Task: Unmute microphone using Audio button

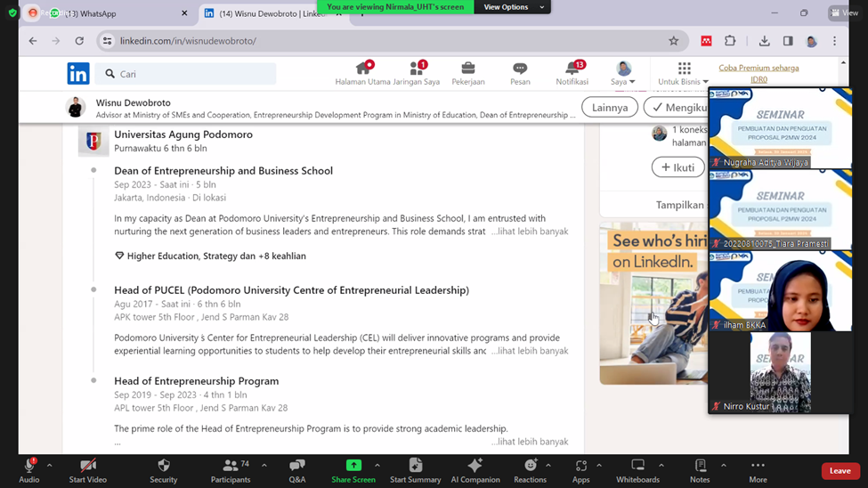Action: pyautogui.click(x=28, y=466)
